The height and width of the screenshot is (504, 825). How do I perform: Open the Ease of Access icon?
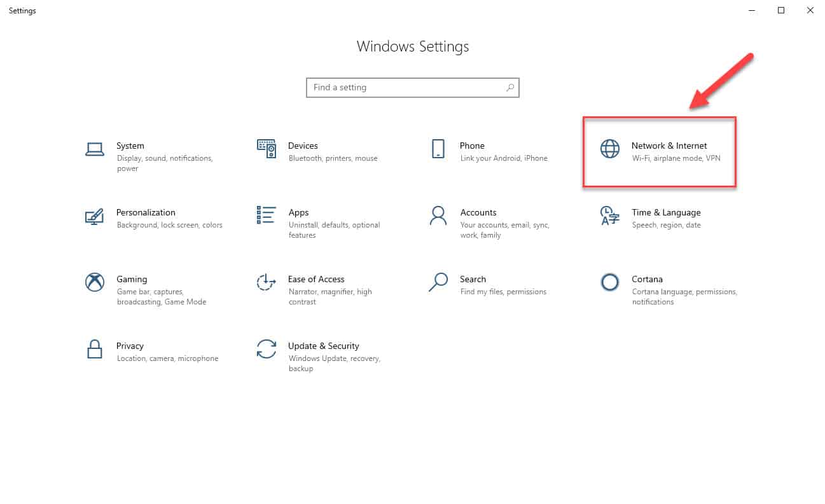tap(266, 282)
